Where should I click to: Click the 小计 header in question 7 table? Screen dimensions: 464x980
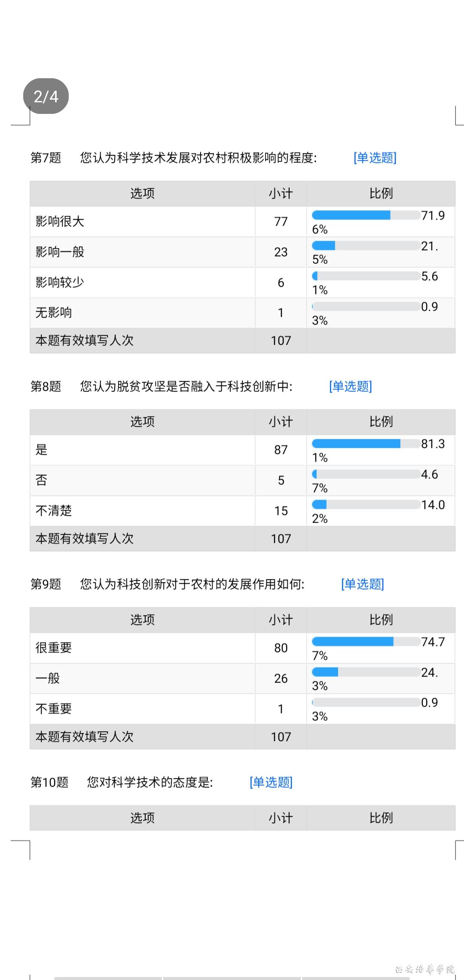coord(281,193)
